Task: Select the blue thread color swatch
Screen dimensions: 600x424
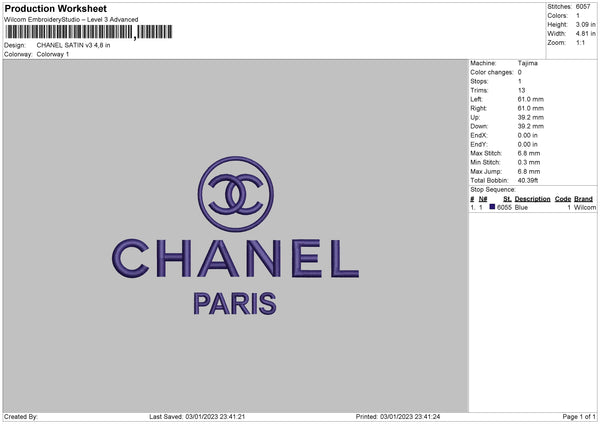Action: [x=492, y=207]
